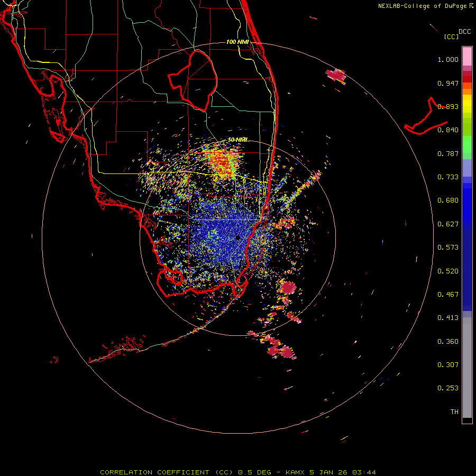
Task: Select the 0.947 scale value
Action: [x=448, y=83]
